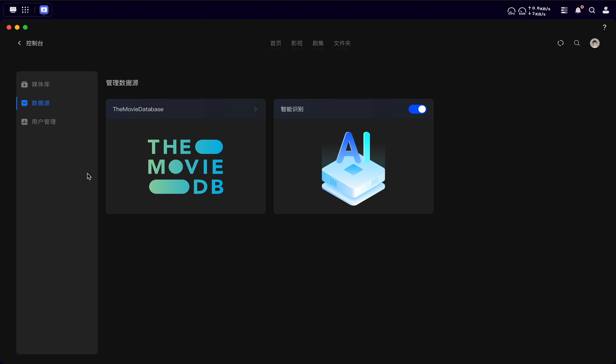Switch to the 首页 tab
The image size is (616, 364).
276,43
